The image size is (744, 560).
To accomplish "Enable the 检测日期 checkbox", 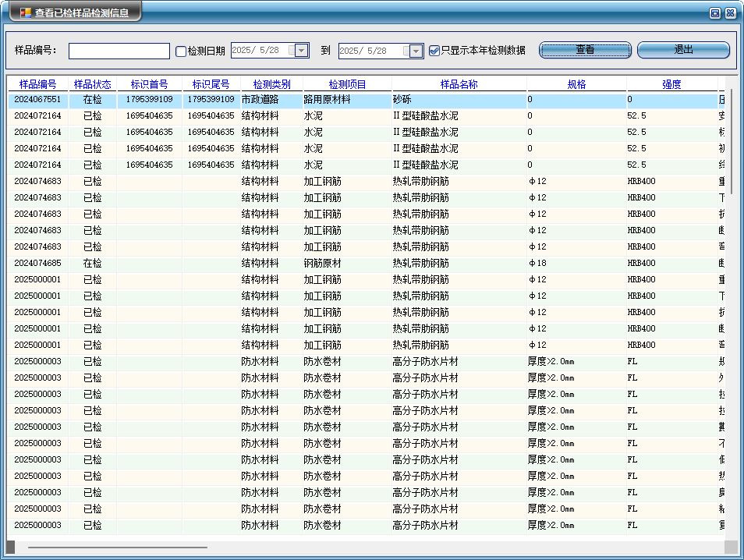I will [181, 51].
